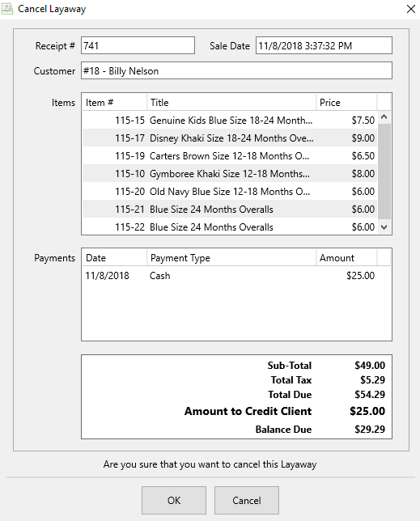Click the Customer field Billy Nelson
Screen dimensions: 420x521
236,70
